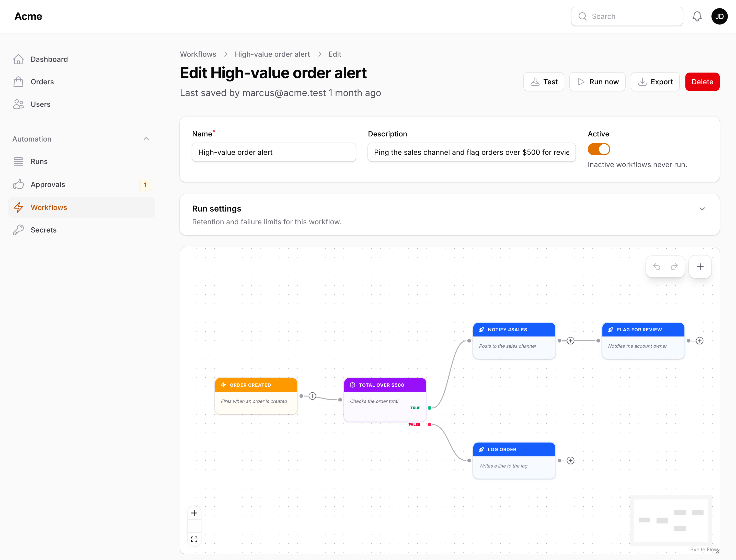Insert step between Notify and Flag nodes
736x560 pixels.
571,341
